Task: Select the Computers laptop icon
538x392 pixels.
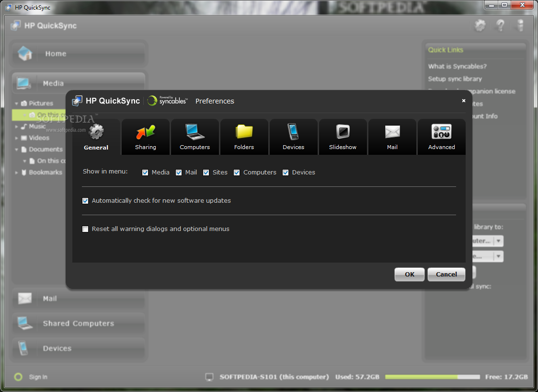Action: click(195, 132)
